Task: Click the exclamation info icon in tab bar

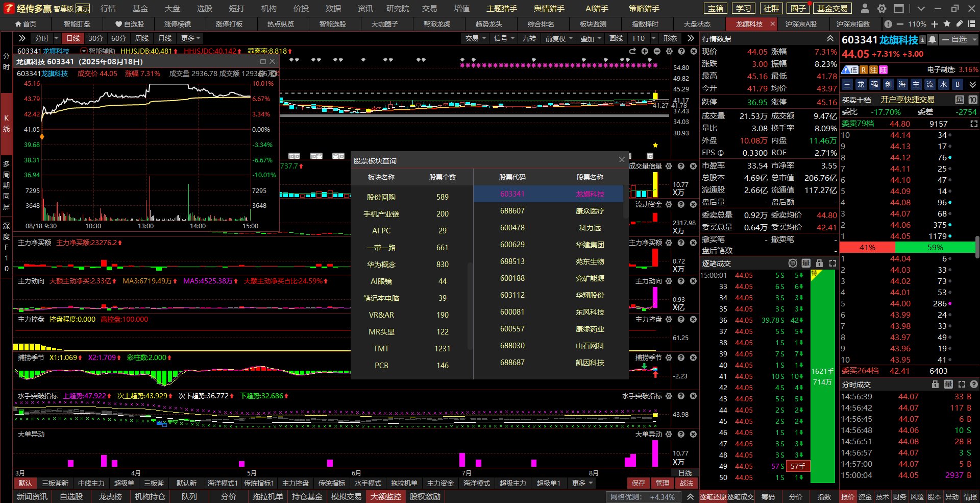Action: [x=888, y=24]
